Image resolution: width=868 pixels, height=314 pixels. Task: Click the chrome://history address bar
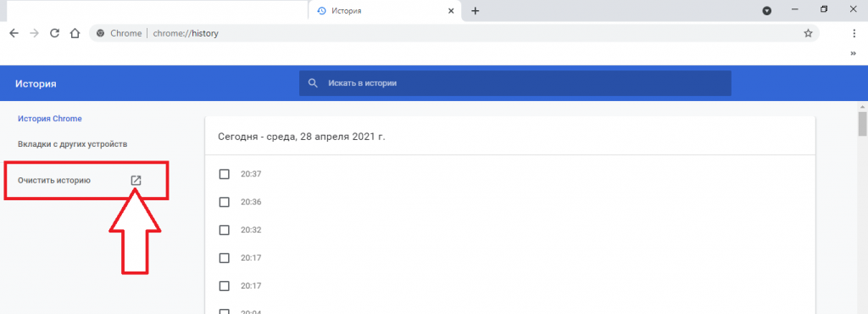454,33
